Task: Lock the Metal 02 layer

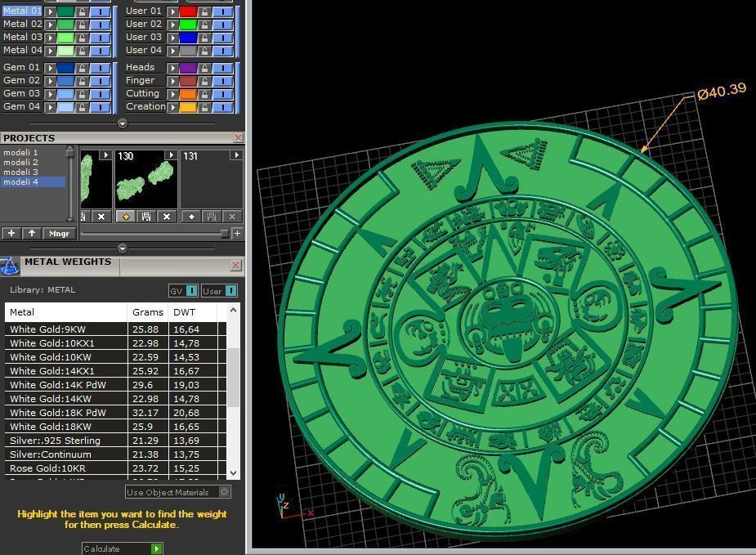Action: pyautogui.click(x=83, y=25)
